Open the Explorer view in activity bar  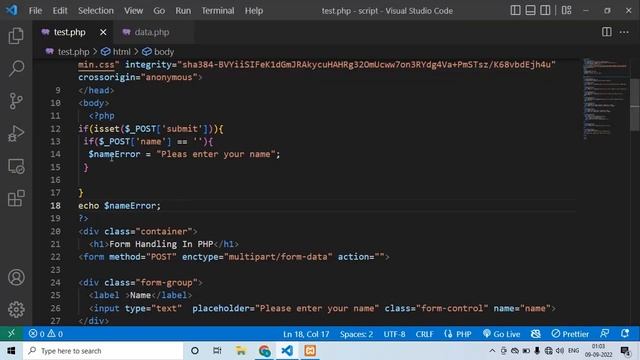[x=16, y=36]
